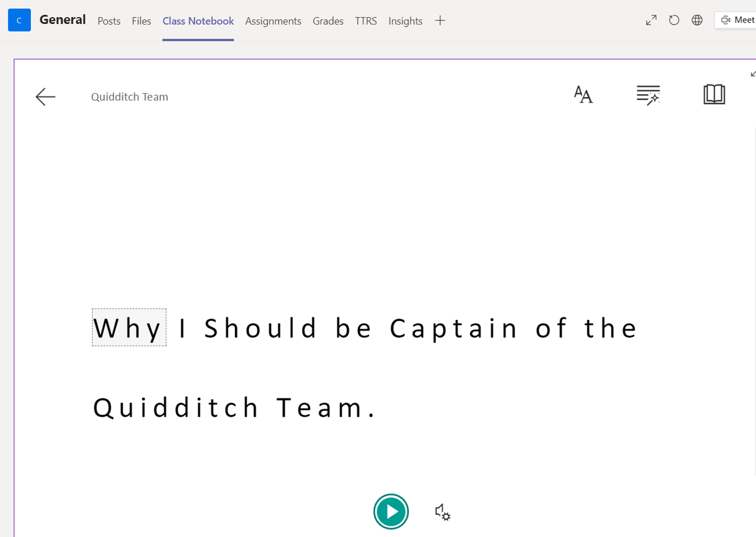Switch to the Posts tab
This screenshot has width=756, height=537.
109,21
